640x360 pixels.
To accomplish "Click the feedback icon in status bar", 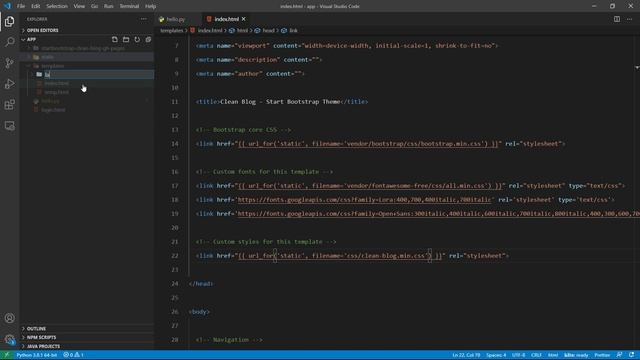I will tap(619, 355).
